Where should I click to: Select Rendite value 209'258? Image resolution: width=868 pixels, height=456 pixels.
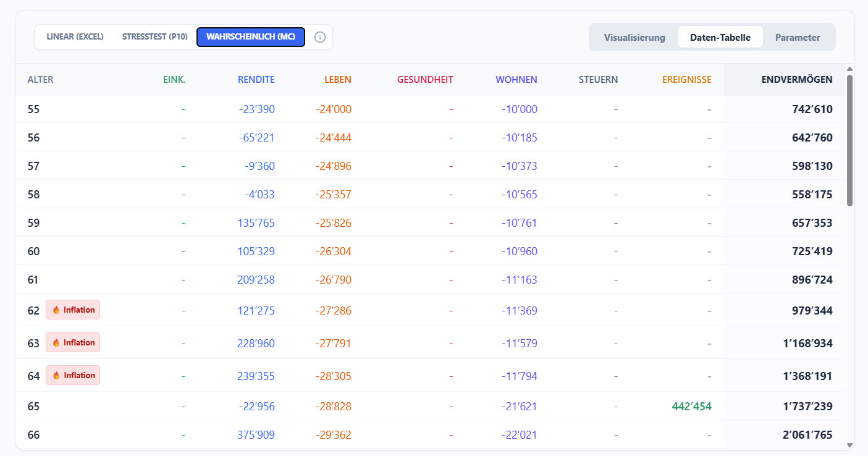coord(256,280)
